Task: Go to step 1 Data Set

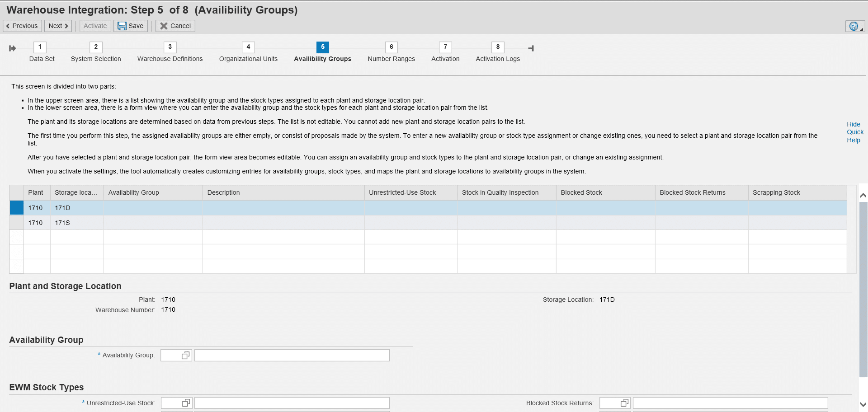Action: (40, 47)
